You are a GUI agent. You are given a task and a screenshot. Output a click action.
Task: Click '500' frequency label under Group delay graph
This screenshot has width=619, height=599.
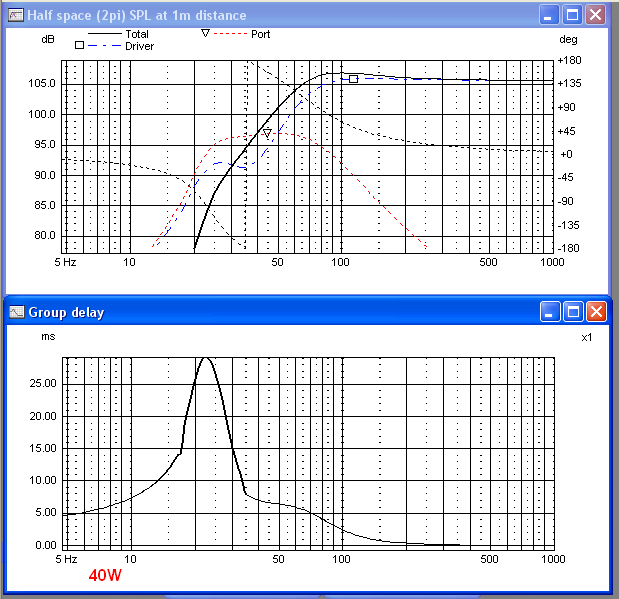(489, 559)
